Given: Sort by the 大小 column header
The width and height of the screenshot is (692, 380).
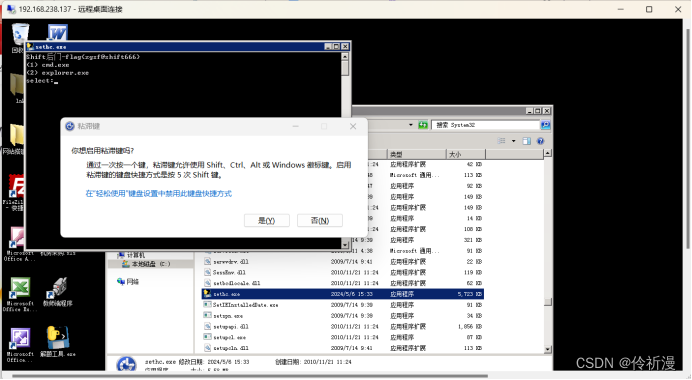Looking at the screenshot, I should [x=466, y=154].
